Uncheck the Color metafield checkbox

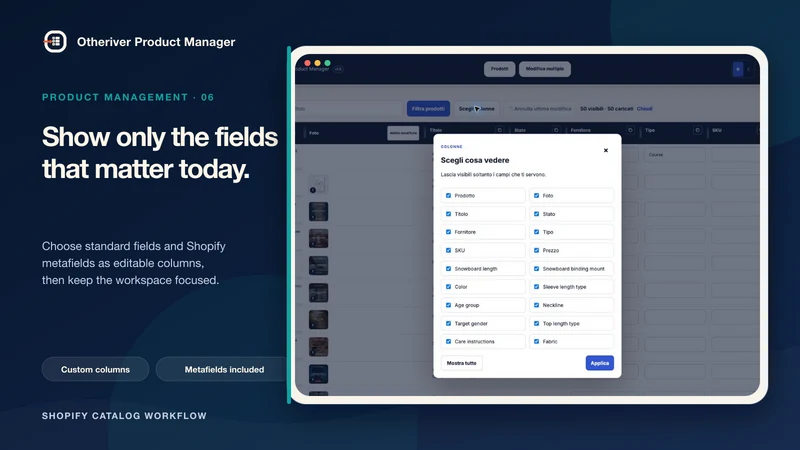pos(448,287)
